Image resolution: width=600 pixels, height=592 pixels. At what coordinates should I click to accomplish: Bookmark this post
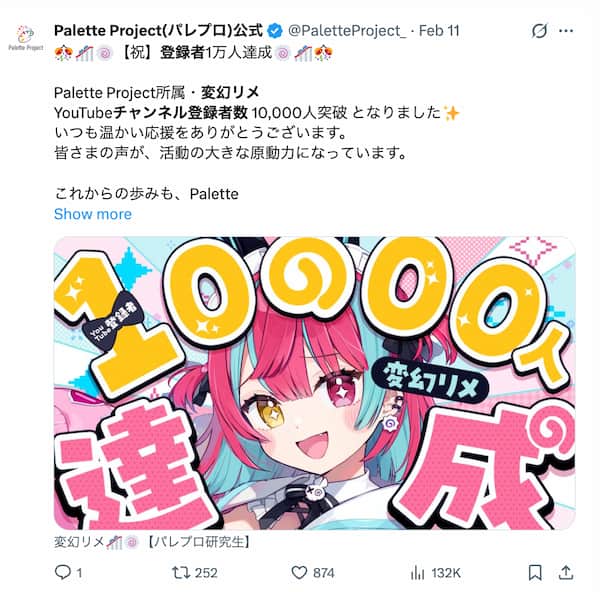pos(535,573)
